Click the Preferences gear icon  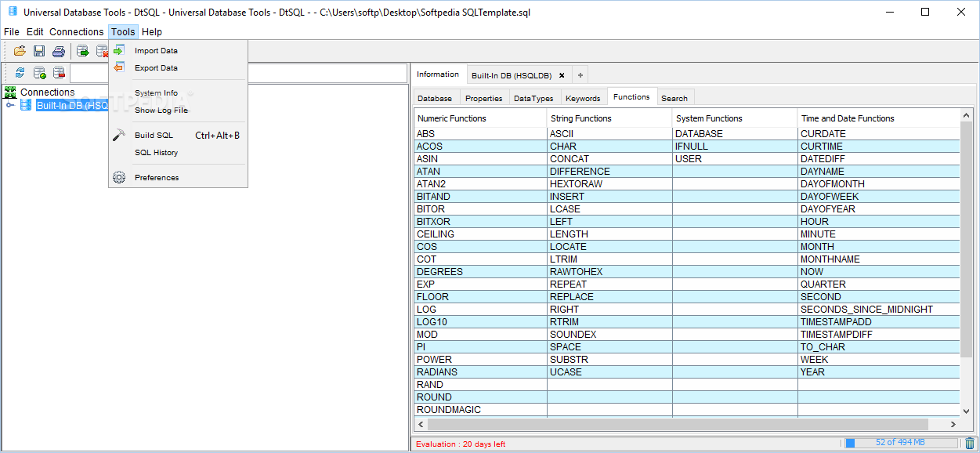(x=119, y=177)
